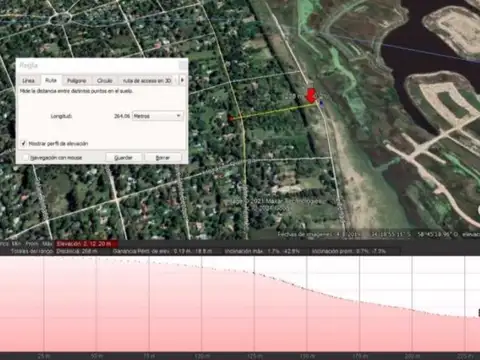This screenshot has height=360, width=480.
Task: Click the Ganancia/Pérd. de elev. statistic
Action: click(163, 251)
